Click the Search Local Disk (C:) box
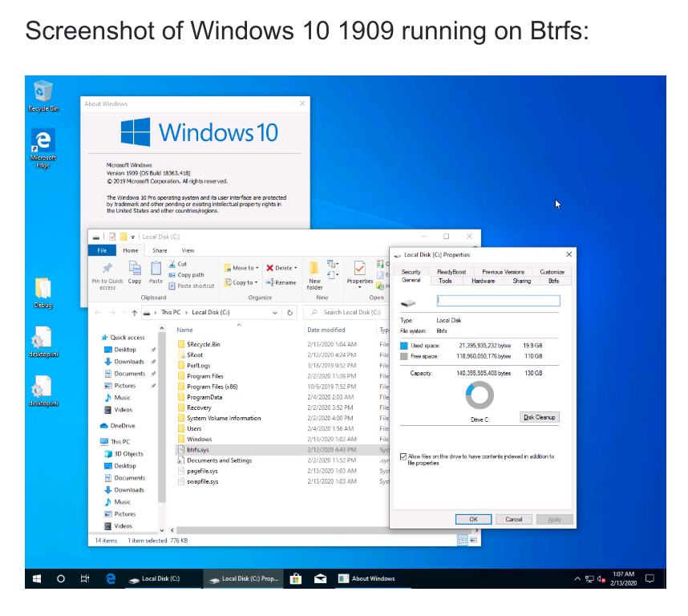Viewport: 688px width, 616px height. (x=346, y=312)
